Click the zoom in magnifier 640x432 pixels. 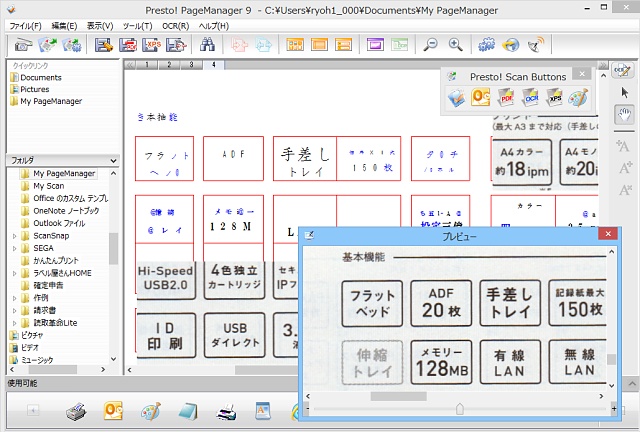[x=455, y=45]
